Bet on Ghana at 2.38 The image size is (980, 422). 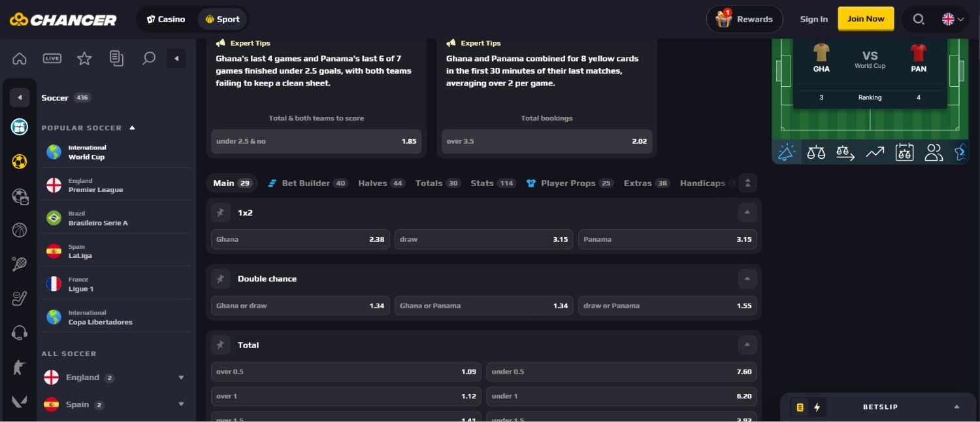coord(301,239)
